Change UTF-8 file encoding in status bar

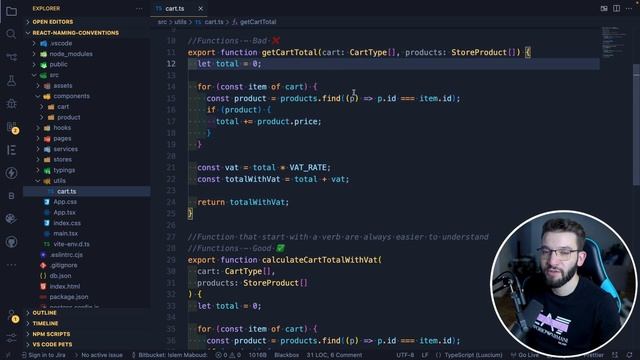tap(405, 355)
